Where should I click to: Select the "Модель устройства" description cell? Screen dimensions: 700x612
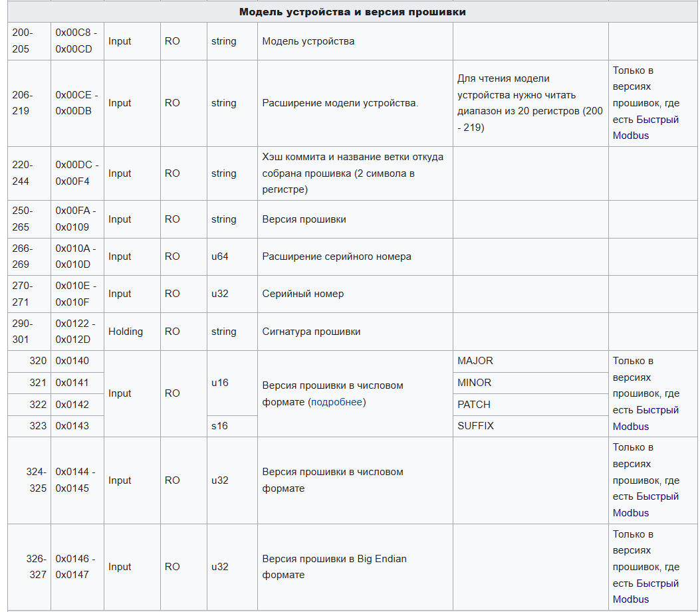pyautogui.click(x=308, y=41)
